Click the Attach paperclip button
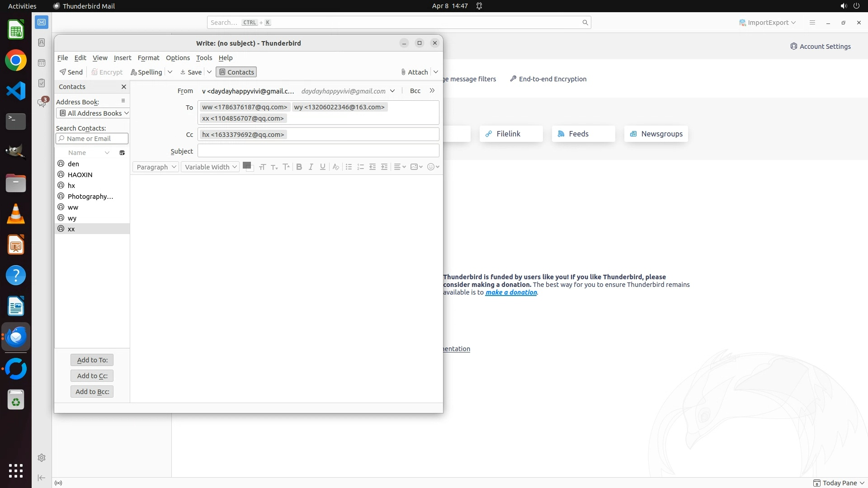 [415, 72]
